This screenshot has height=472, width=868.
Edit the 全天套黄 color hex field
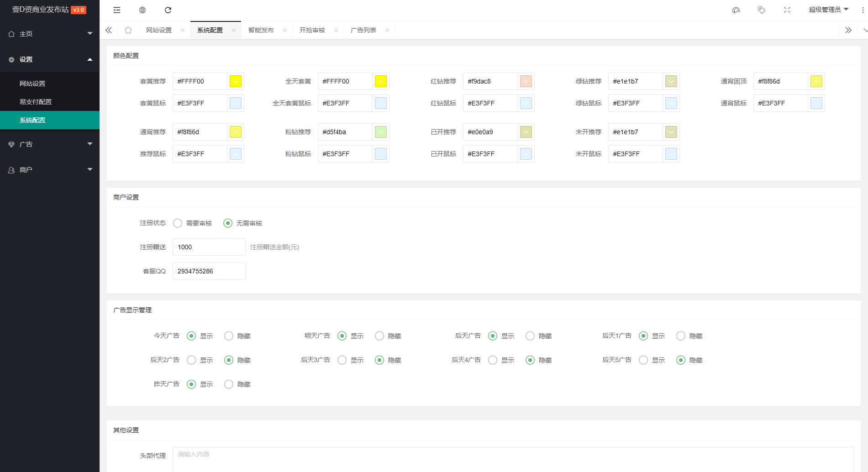click(x=345, y=81)
